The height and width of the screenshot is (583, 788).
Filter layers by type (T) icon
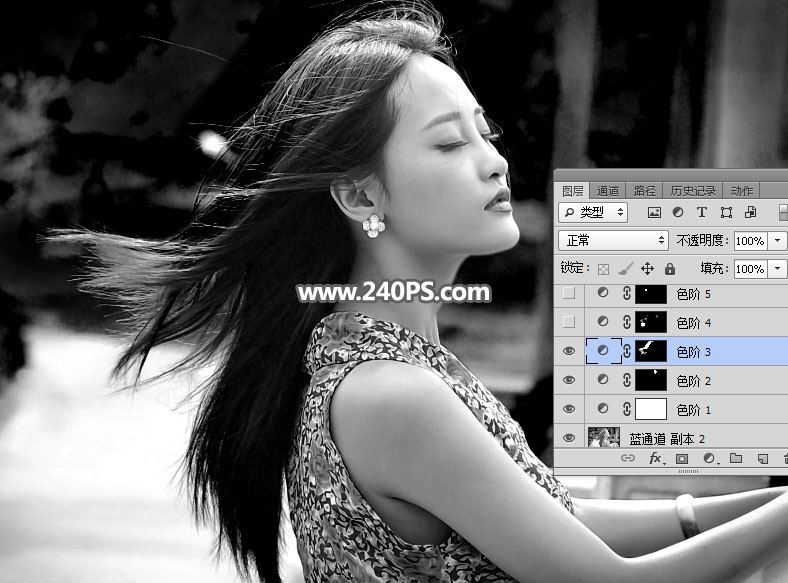(702, 212)
